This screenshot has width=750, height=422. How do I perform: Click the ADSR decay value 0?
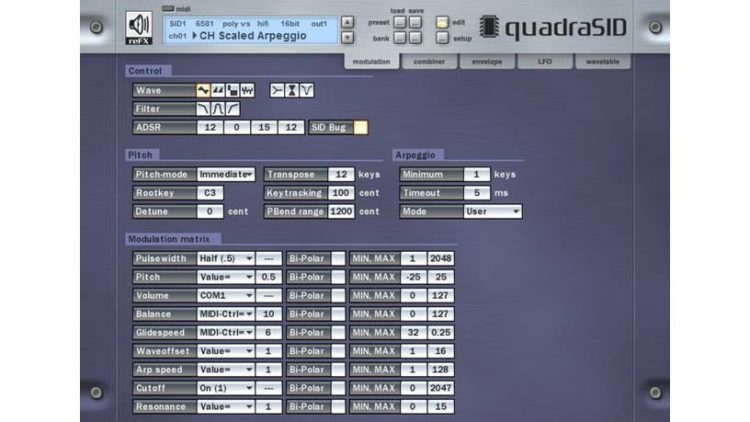coord(237,127)
